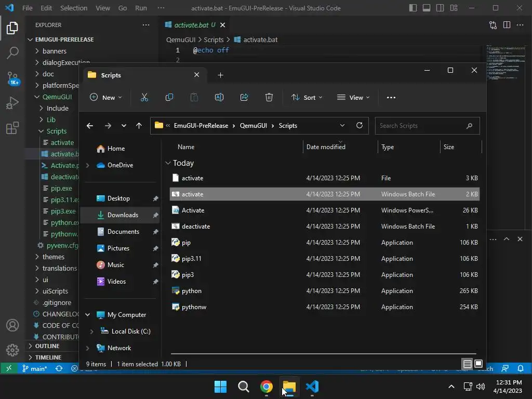This screenshot has width=532, height=399.
Task: Open the VS Code Manage gear icon
Action: point(12,350)
